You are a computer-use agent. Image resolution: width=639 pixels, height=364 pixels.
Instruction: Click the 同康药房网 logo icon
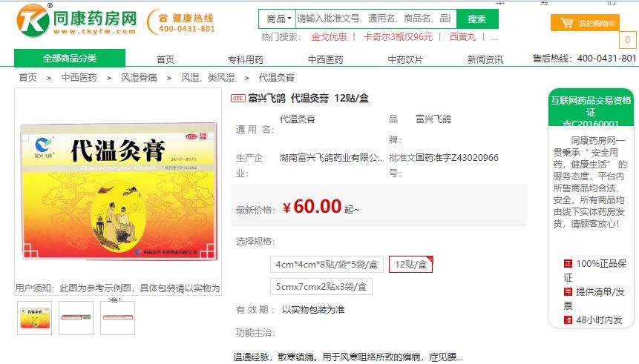[x=33, y=21]
